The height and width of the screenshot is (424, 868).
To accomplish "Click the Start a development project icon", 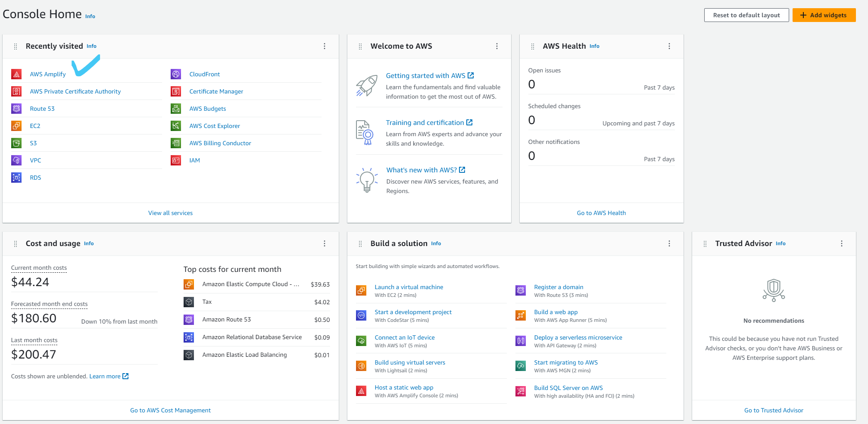I will [361, 315].
